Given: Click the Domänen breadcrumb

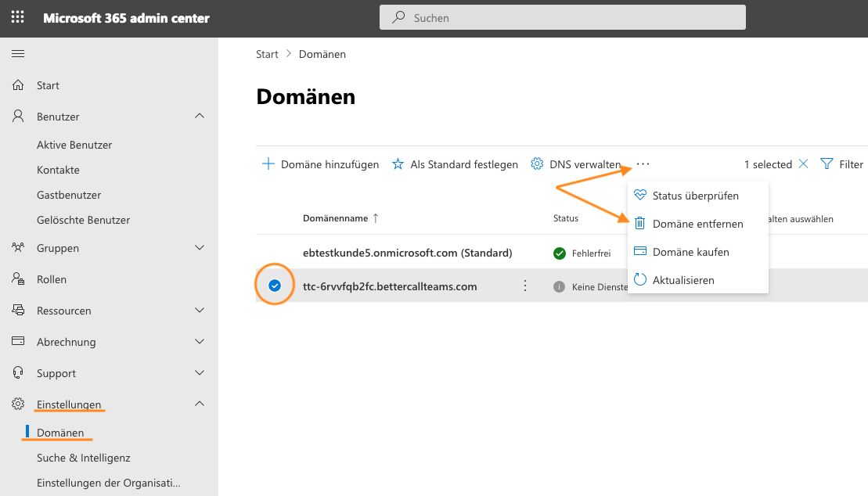Looking at the screenshot, I should coord(322,54).
